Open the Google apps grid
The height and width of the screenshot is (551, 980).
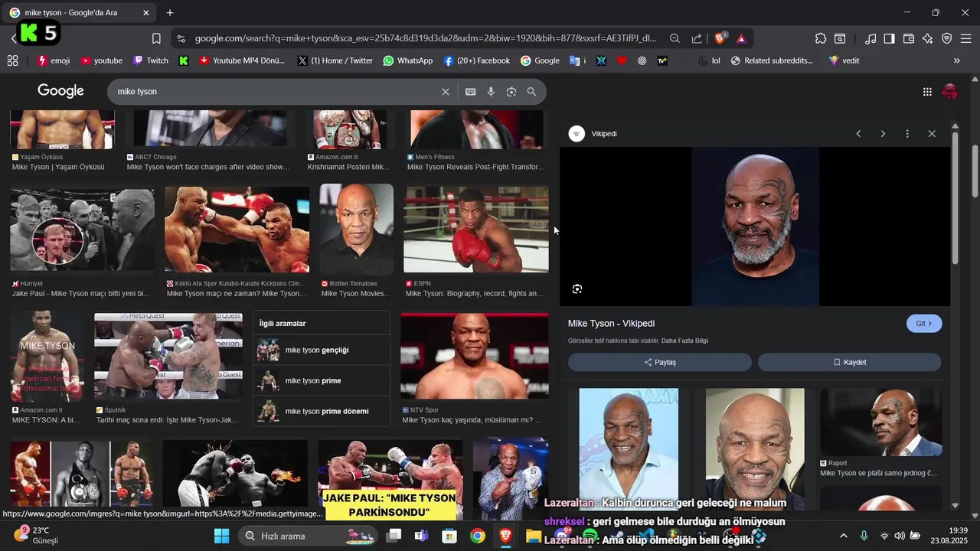[x=927, y=92]
